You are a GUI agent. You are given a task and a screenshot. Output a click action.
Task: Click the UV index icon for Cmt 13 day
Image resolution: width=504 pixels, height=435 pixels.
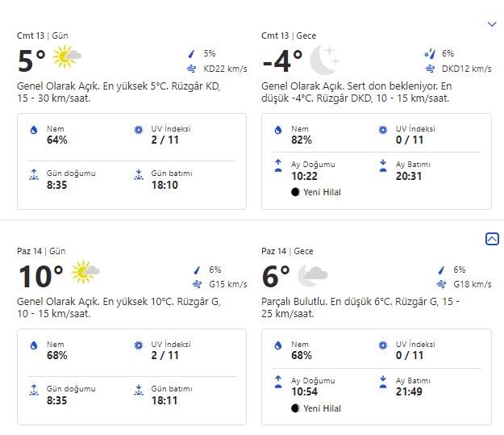click(x=138, y=129)
